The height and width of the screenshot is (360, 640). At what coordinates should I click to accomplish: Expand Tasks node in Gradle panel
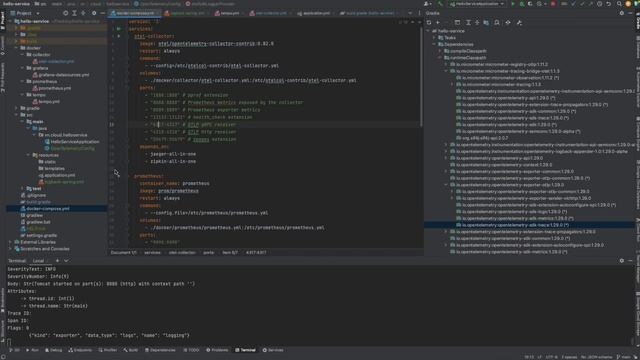(434, 38)
